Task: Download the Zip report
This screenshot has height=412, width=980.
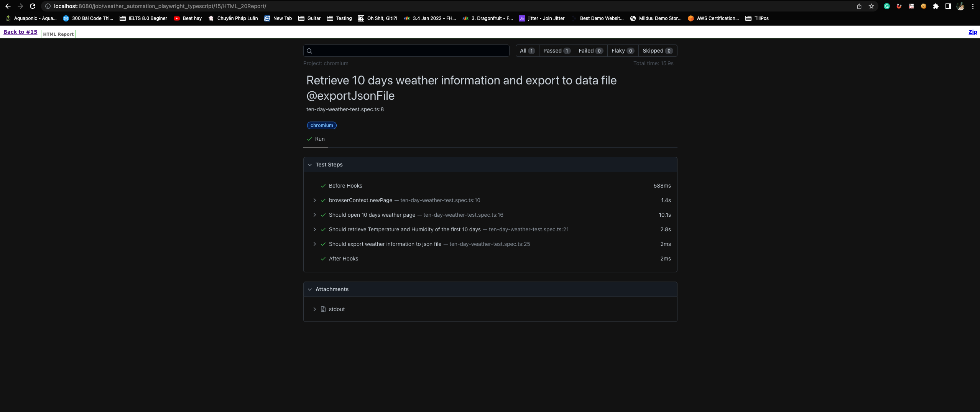Action: (x=973, y=32)
